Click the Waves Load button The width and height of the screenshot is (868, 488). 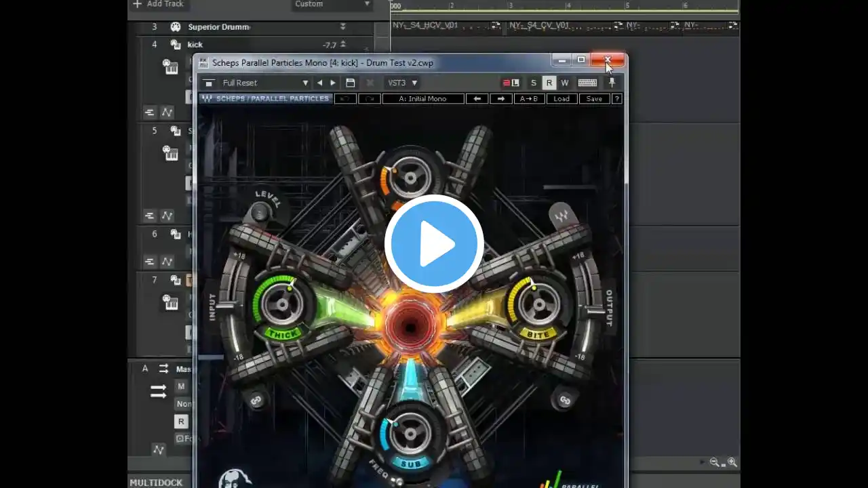coord(561,99)
